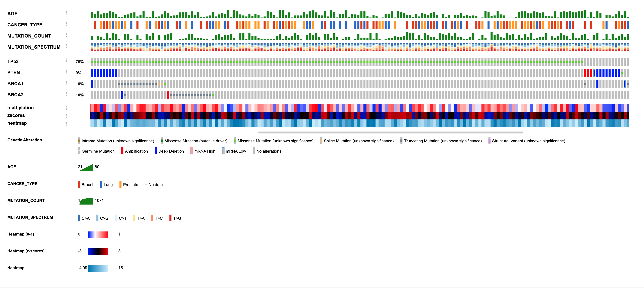Click the Deep Deletion blue legend swatch

(155, 151)
